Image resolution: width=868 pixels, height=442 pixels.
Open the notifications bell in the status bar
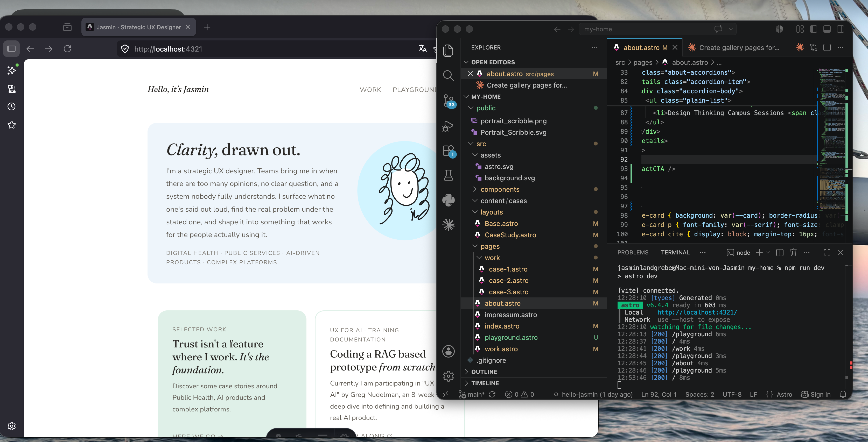tap(843, 395)
